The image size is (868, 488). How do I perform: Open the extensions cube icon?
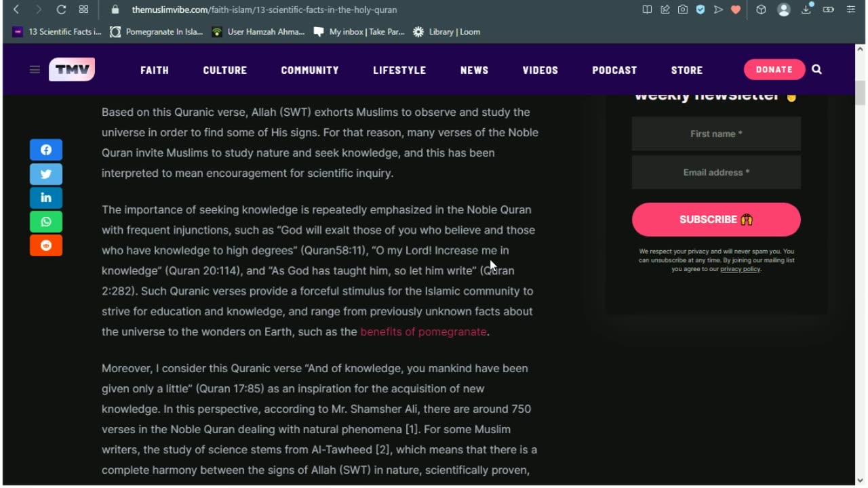tap(762, 9)
